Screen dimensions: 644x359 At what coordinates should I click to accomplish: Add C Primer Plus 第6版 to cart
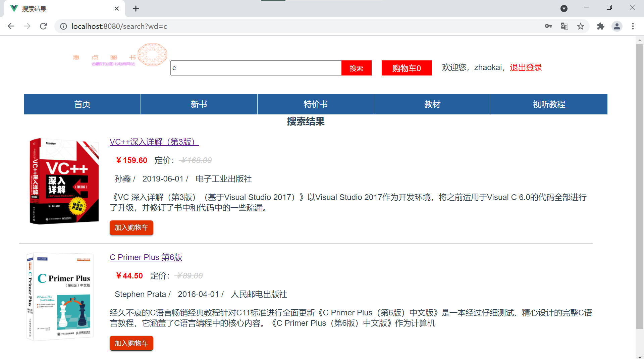click(x=131, y=343)
